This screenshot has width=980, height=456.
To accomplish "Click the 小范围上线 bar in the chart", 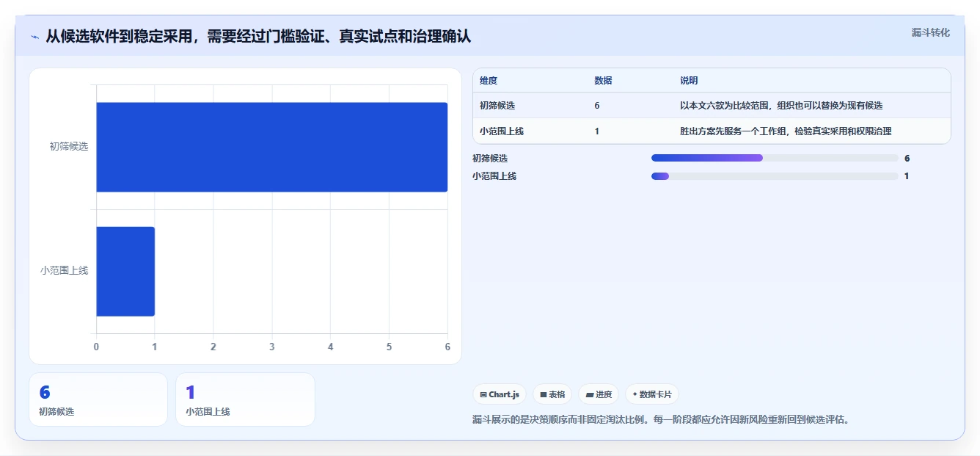I will [125, 271].
